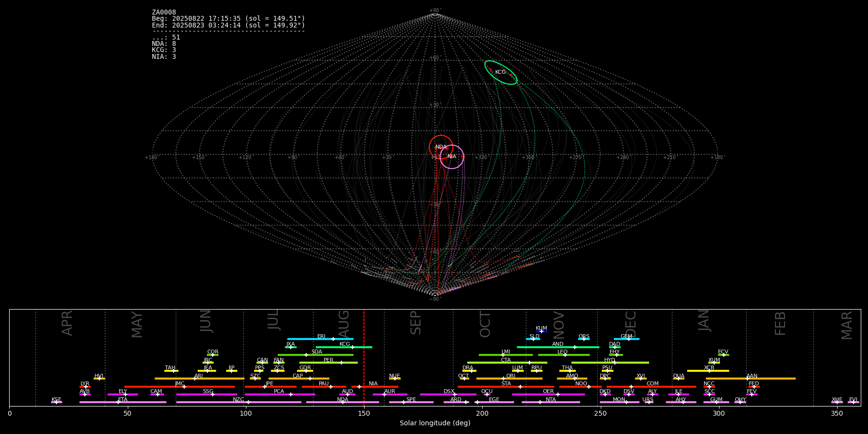Click the '...: 51' count line
This screenshot has height=434, width=868.
coord(166,37)
